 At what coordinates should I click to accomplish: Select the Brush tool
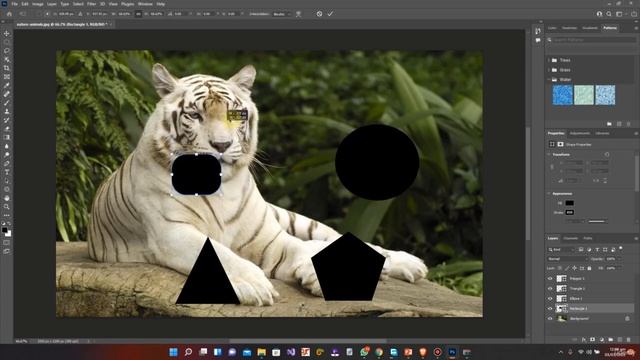click(7, 102)
